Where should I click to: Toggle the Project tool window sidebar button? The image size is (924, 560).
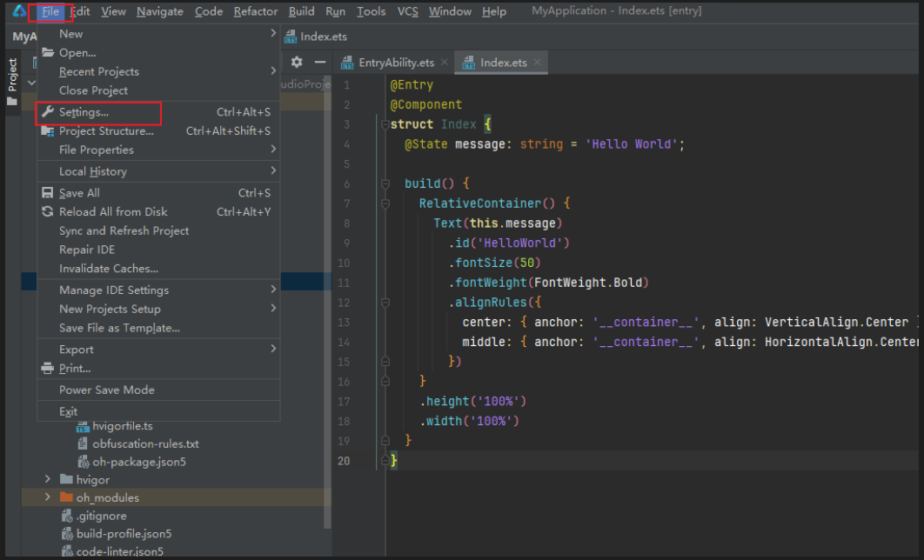coord(12,81)
